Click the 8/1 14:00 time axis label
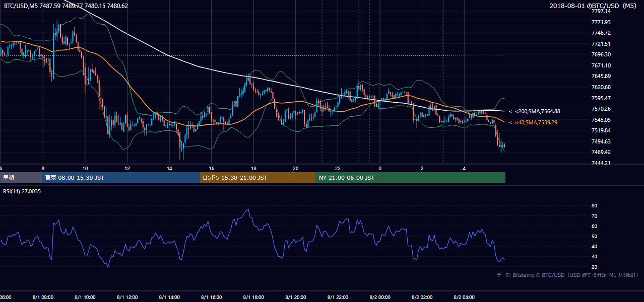 (169, 297)
